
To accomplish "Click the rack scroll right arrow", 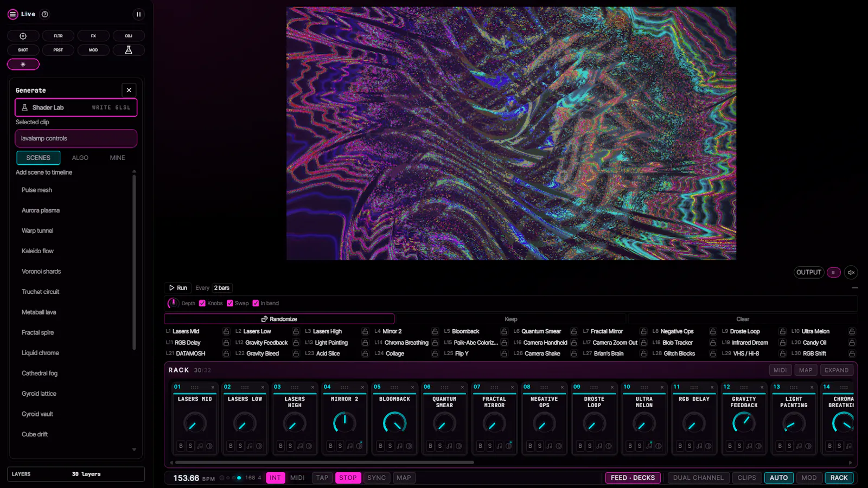I will coord(850,463).
